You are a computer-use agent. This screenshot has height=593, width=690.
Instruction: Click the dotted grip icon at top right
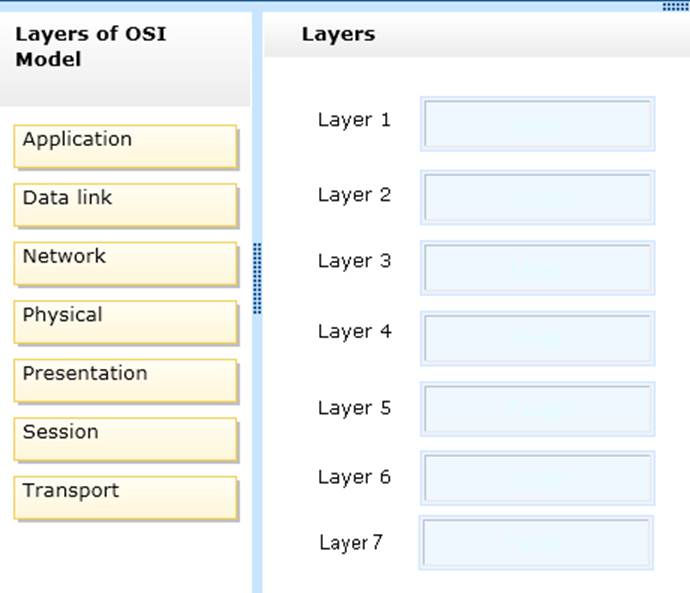[x=675, y=6]
